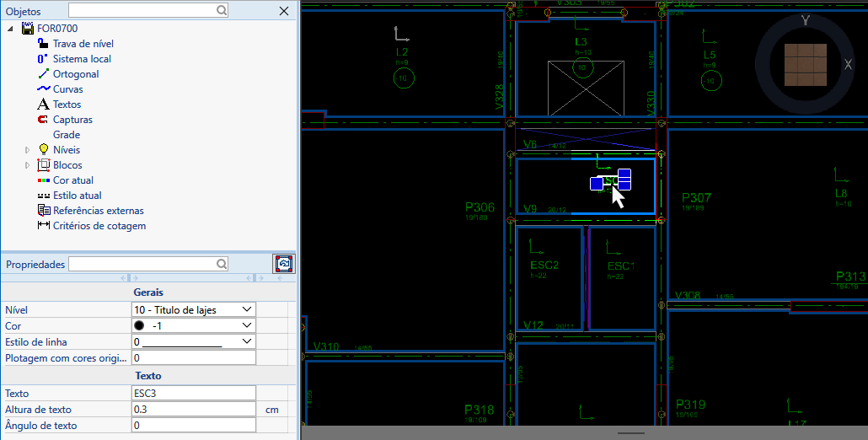
Task: Close the Objetos panel
Action: point(284,11)
